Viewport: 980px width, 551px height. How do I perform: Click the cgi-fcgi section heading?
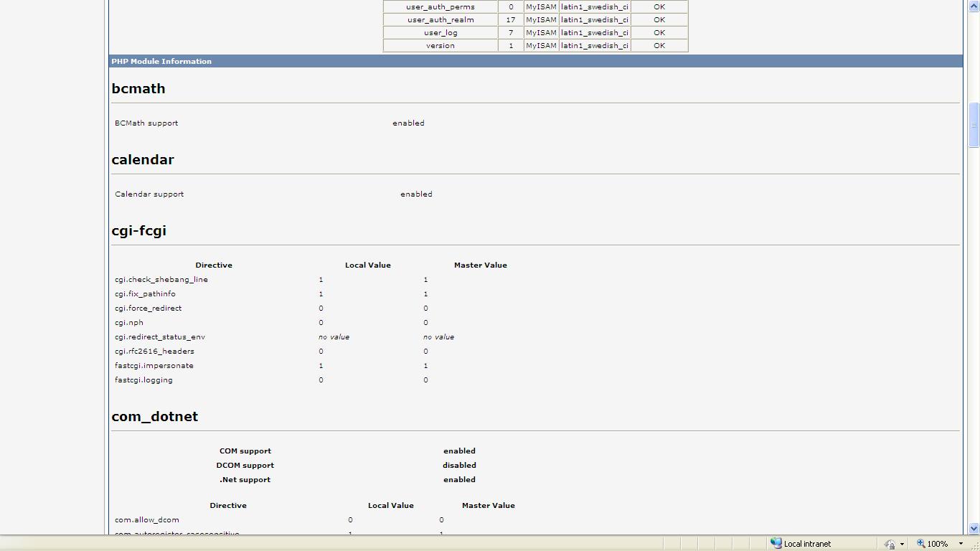[x=139, y=230]
